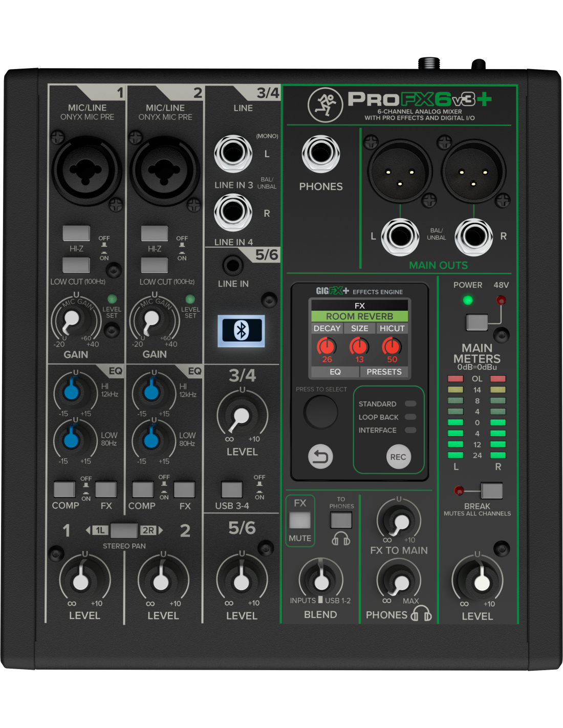Image resolution: width=563 pixels, height=728 pixels.
Task: Click the PRESS TO SELECT encoder knob
Action: (x=321, y=412)
